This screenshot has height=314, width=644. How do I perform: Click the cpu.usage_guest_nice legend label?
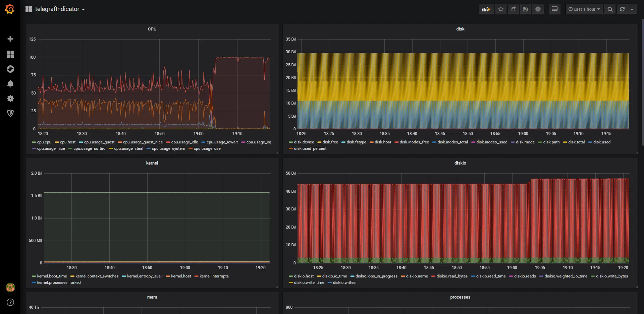point(143,142)
